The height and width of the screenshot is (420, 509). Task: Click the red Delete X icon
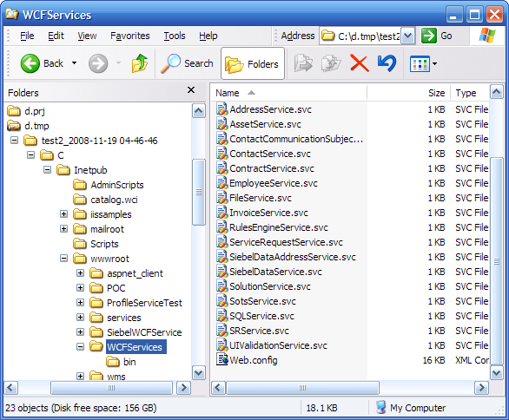pos(360,63)
